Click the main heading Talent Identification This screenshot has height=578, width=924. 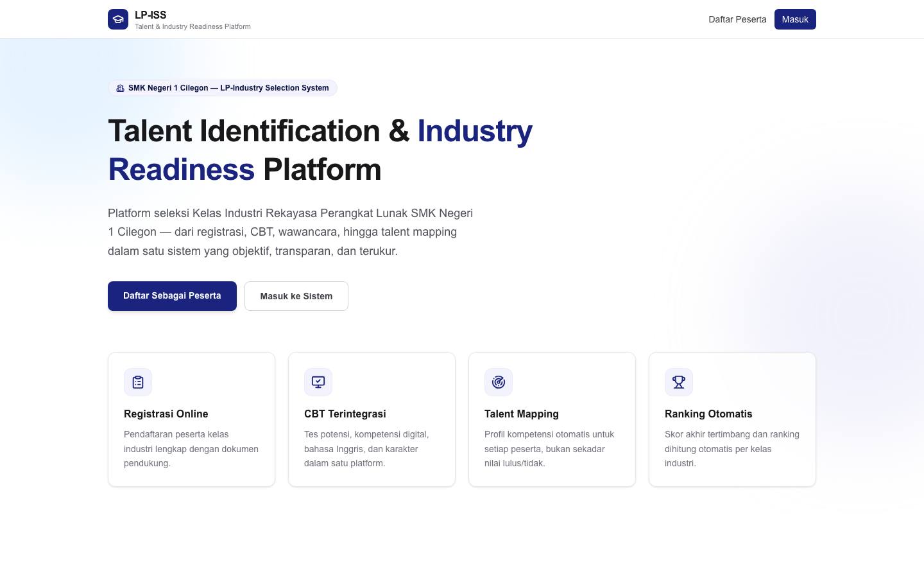(320, 150)
